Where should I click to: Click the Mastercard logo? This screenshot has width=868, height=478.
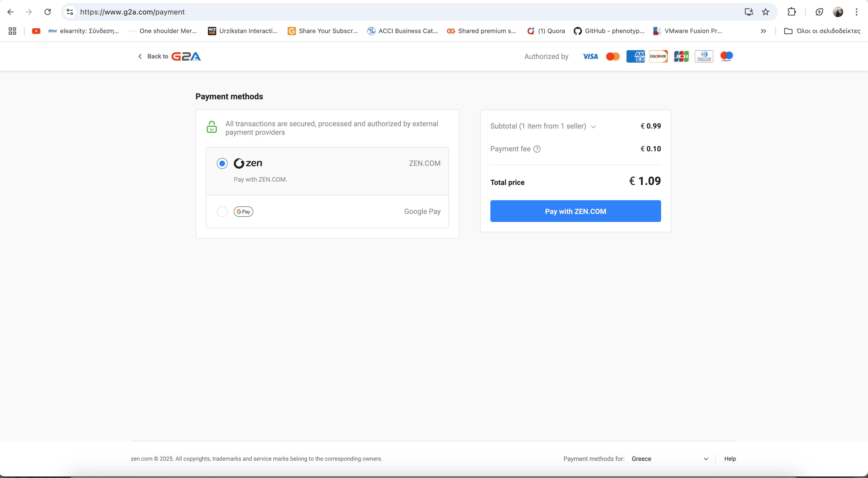click(613, 56)
